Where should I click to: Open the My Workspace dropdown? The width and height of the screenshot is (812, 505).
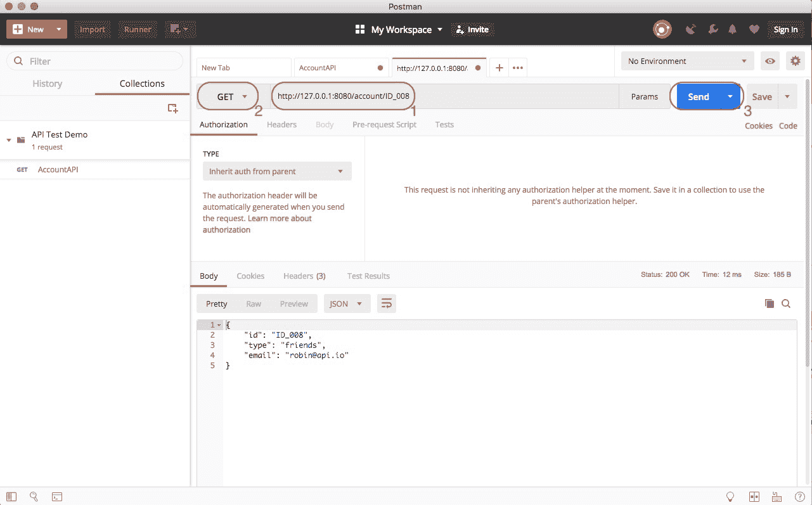click(406, 29)
